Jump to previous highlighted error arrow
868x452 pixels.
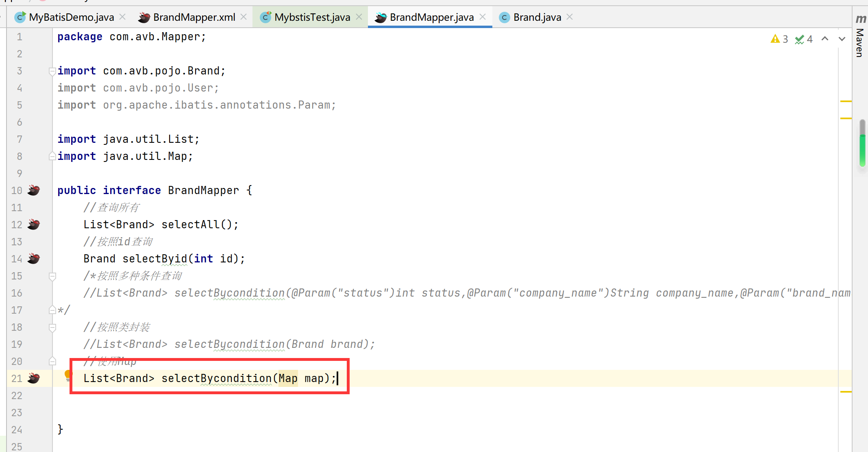coord(825,39)
